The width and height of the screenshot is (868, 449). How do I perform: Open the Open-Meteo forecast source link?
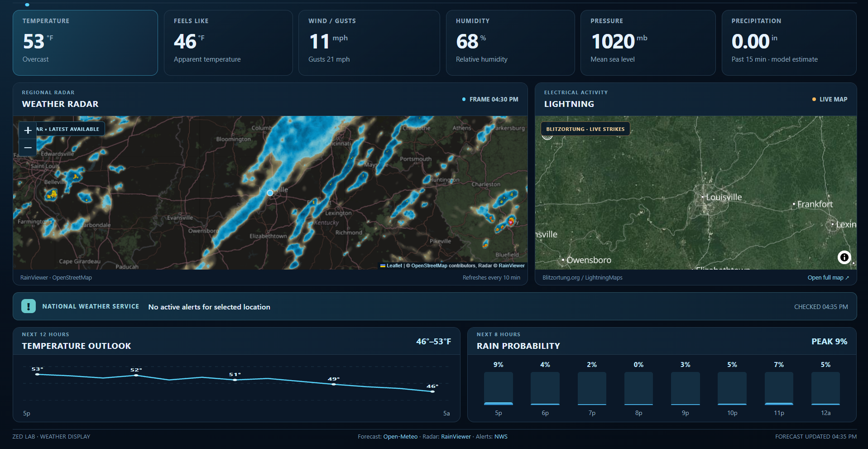pos(400,437)
